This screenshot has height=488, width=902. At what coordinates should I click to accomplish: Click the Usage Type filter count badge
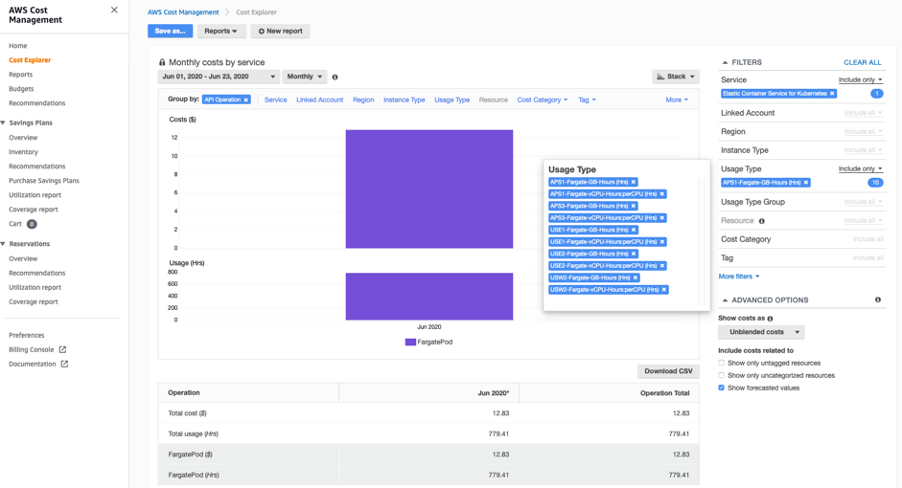[x=876, y=182]
